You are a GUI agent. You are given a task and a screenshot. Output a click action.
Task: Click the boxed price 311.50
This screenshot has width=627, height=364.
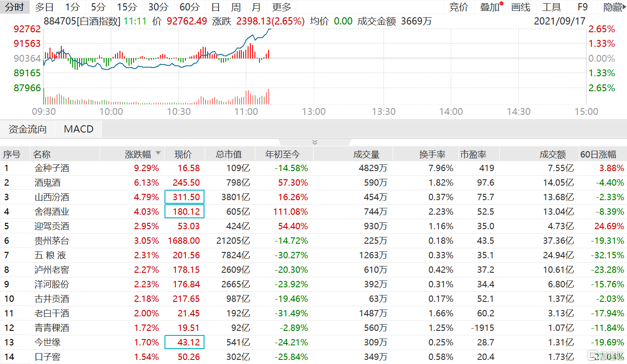[x=185, y=197]
